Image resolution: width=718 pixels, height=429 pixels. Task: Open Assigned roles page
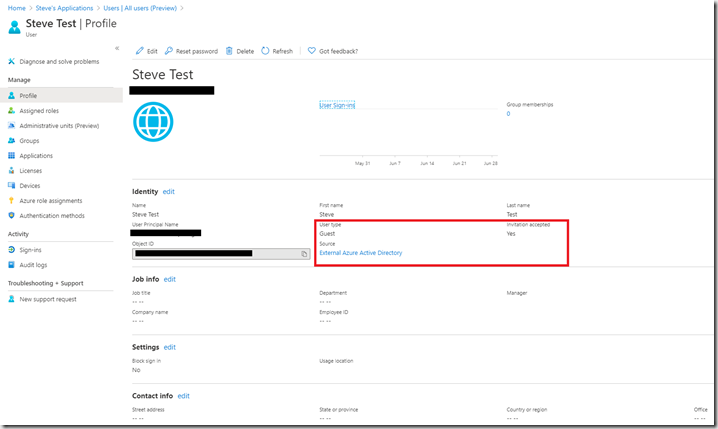[39, 111]
